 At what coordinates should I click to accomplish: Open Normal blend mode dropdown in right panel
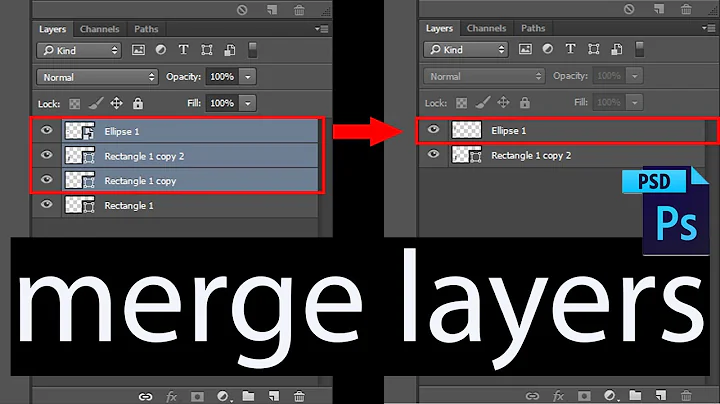(x=484, y=76)
